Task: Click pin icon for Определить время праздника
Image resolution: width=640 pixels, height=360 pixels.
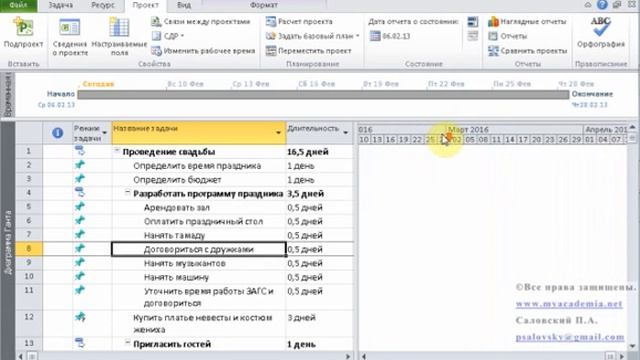Action: coord(80,165)
